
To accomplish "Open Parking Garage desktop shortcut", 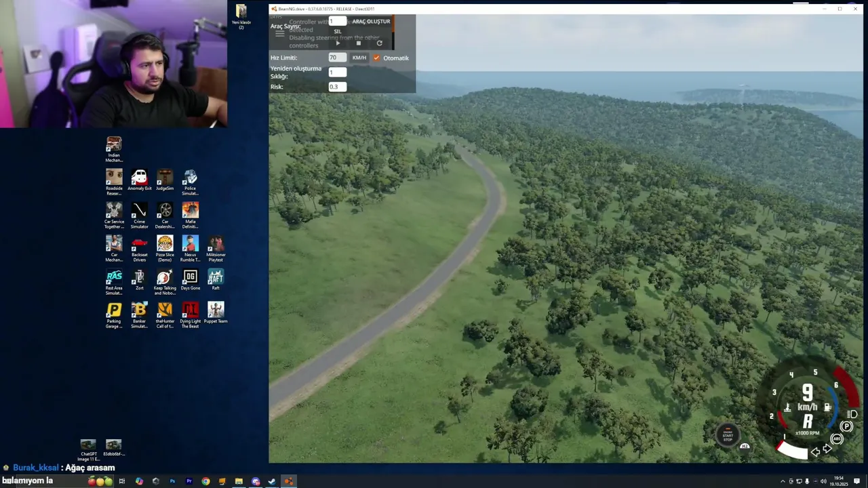I will click(114, 315).
